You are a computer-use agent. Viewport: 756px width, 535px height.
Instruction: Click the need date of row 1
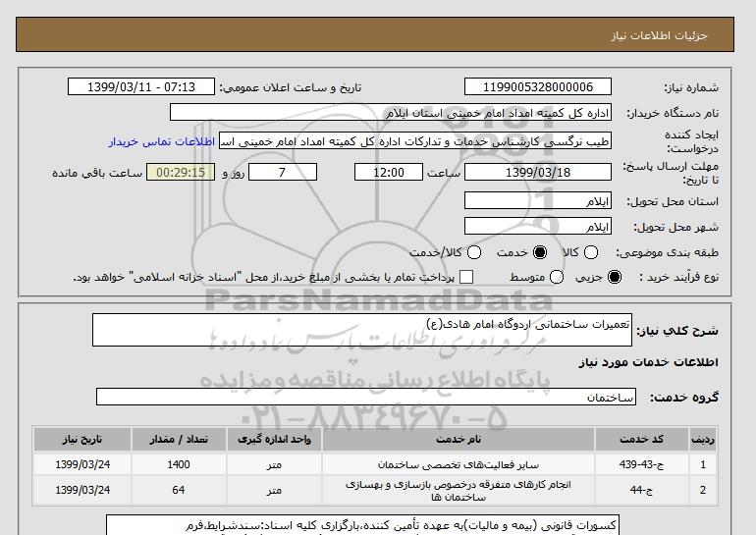pyautogui.click(x=82, y=464)
